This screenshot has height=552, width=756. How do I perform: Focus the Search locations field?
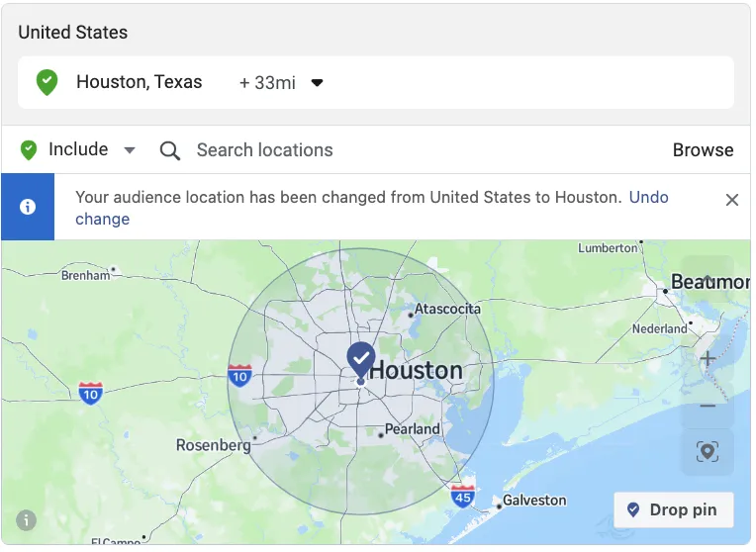point(264,150)
